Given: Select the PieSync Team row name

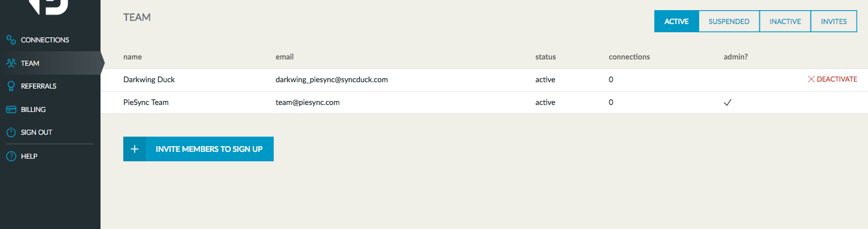Looking at the screenshot, I should 146,102.
